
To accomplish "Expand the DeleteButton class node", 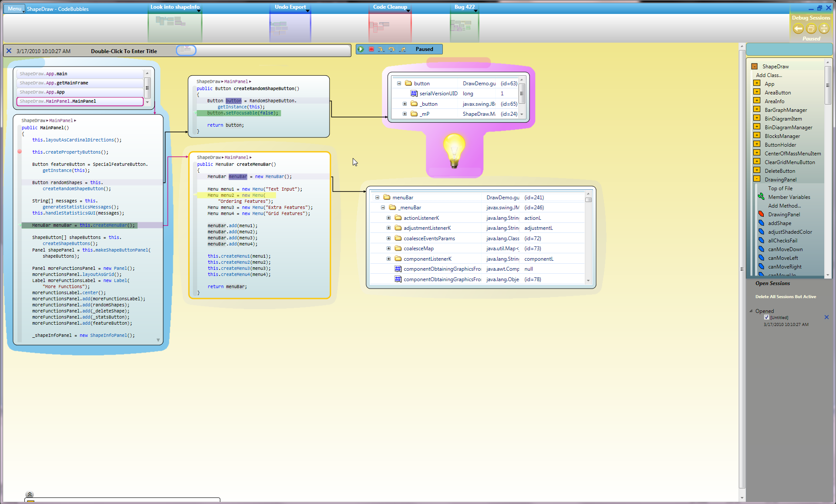I will click(757, 170).
